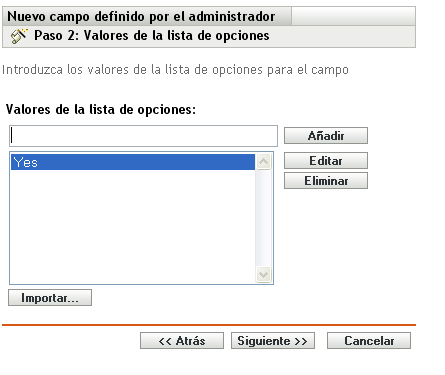This screenshot has height=375, width=445.
Task: Focus the new option value text field
Action: (x=143, y=136)
